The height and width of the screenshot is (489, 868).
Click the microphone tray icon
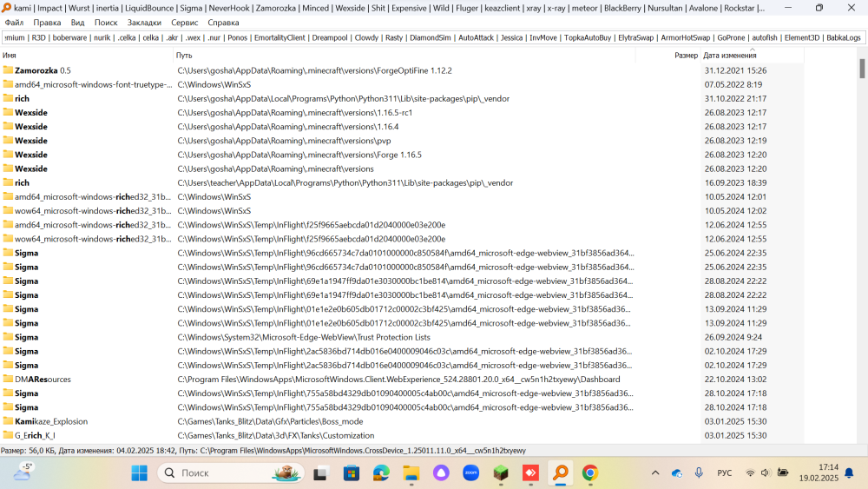point(699,473)
